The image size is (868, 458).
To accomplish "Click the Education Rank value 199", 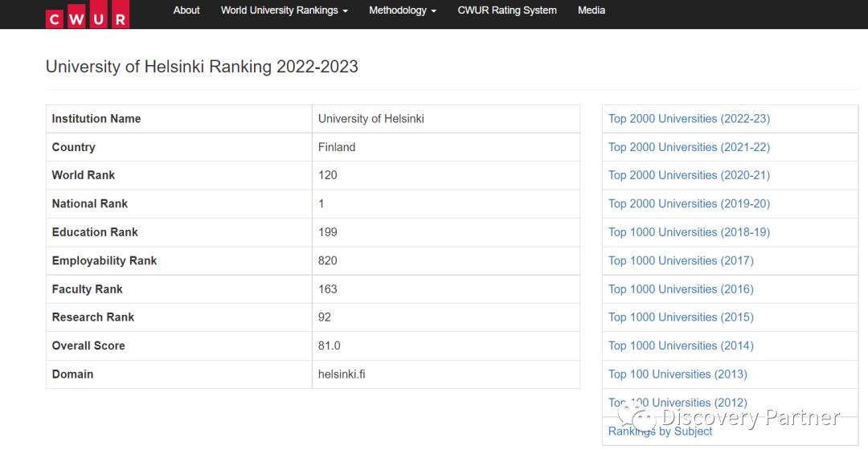I will [328, 232].
